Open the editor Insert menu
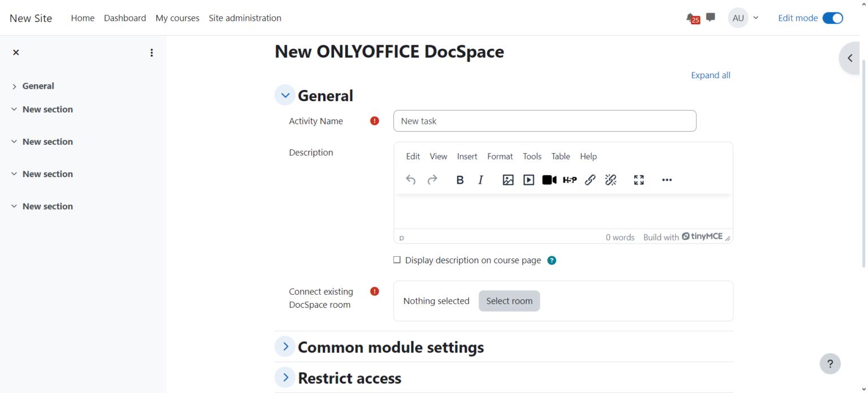868x393 pixels. (x=467, y=157)
